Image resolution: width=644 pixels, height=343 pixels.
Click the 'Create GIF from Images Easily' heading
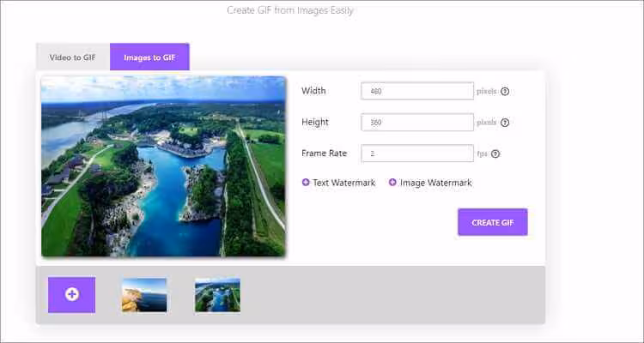(x=290, y=10)
